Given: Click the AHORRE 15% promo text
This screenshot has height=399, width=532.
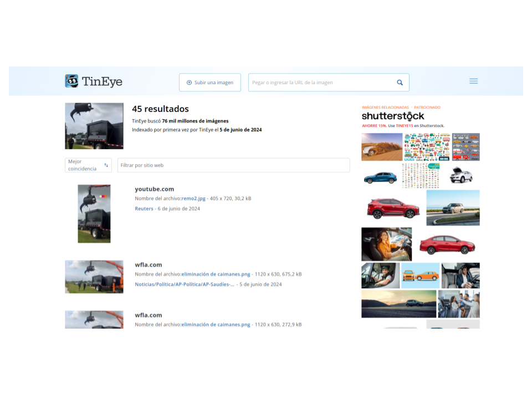Looking at the screenshot, I should pos(374,126).
